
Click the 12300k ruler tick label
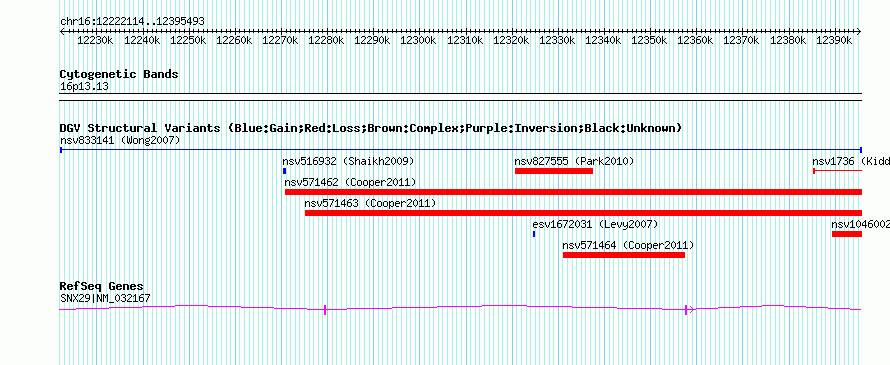419,40
